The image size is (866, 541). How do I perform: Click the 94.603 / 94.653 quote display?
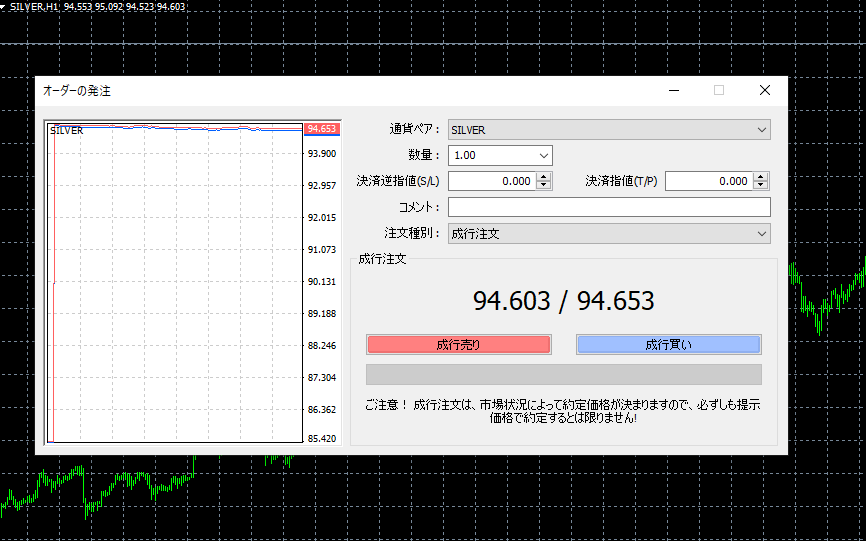tap(563, 300)
